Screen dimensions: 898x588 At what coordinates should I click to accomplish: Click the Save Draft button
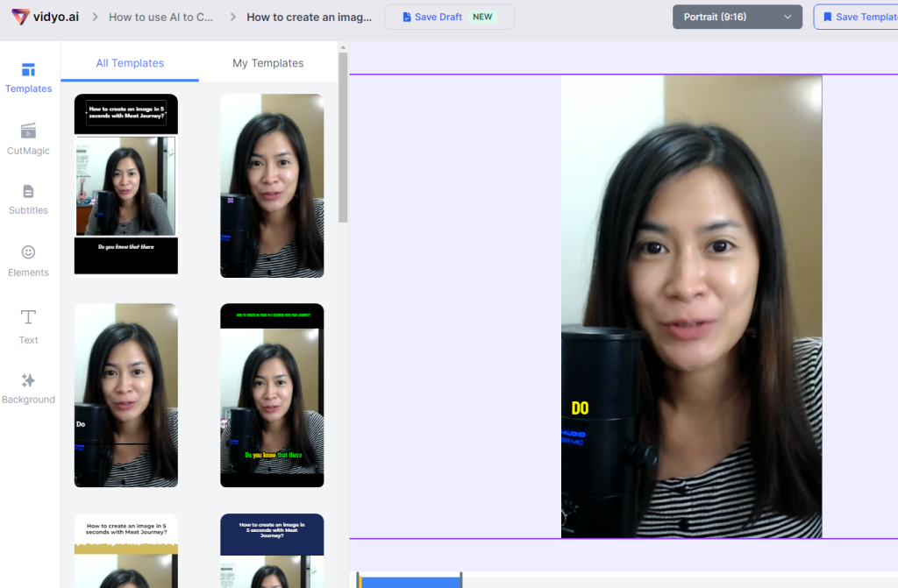tap(449, 17)
